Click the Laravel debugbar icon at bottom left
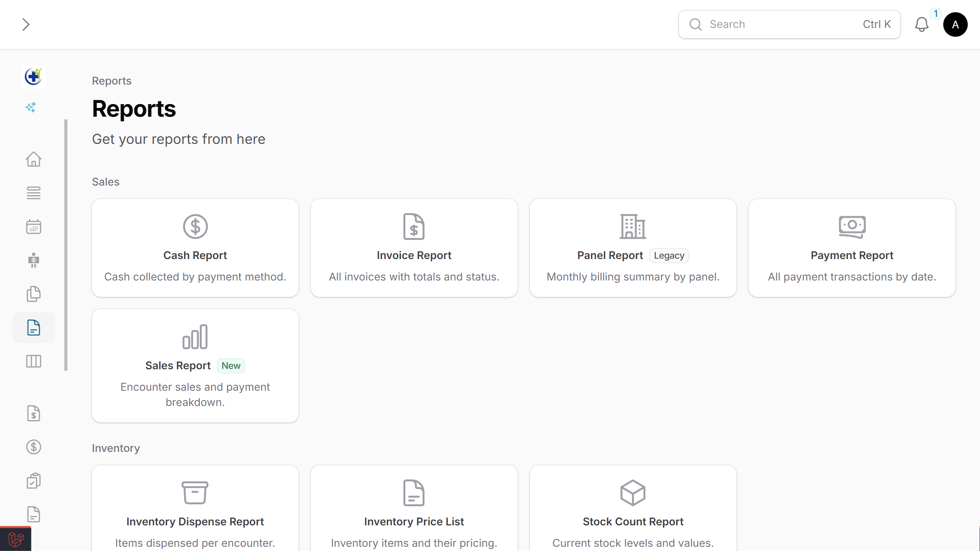The image size is (980, 551). pyautogui.click(x=16, y=540)
